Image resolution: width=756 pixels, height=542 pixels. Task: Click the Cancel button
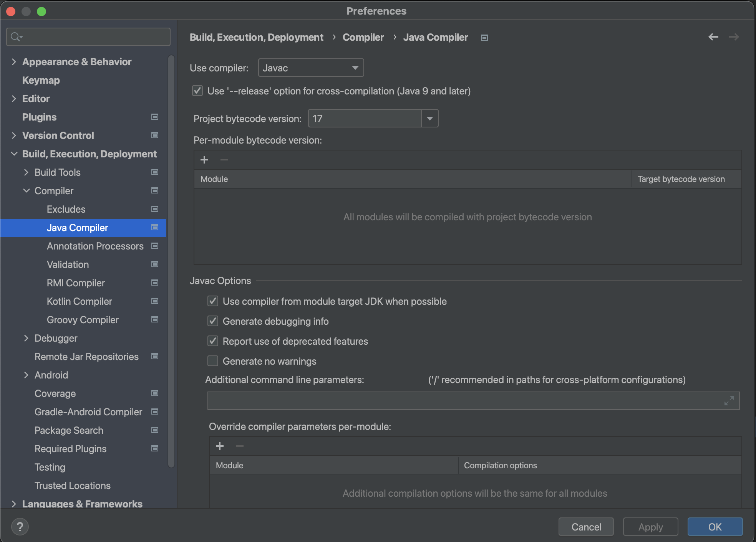pyautogui.click(x=586, y=527)
